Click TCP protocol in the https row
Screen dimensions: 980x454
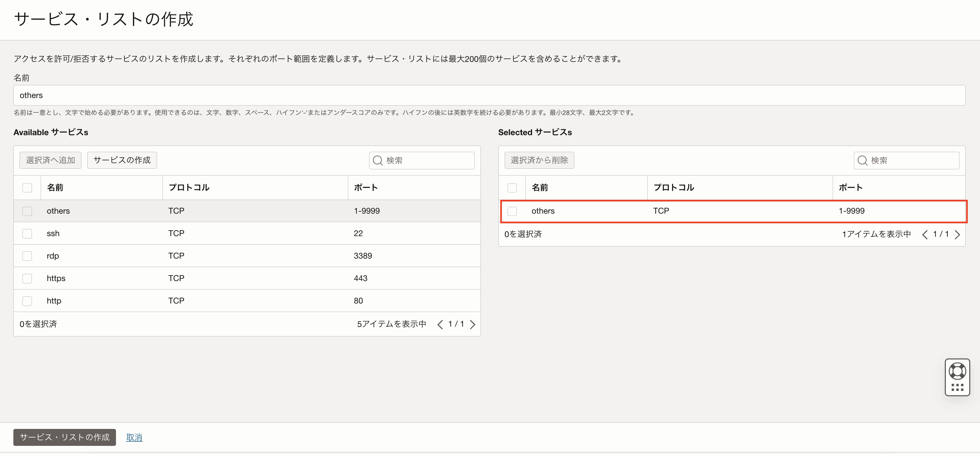(177, 278)
